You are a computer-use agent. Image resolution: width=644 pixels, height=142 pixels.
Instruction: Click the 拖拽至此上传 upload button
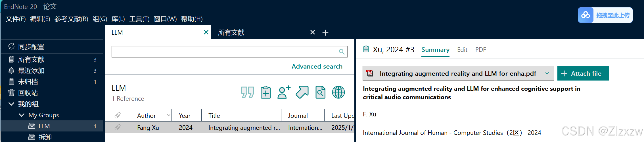605,15
